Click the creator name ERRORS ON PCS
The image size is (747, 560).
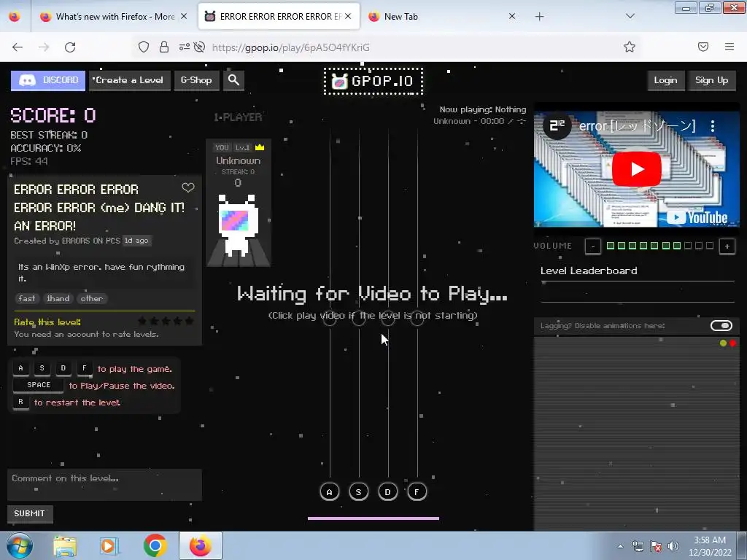pos(91,241)
